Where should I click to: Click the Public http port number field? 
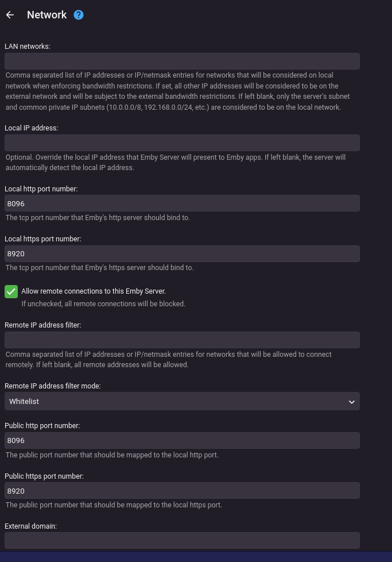(182, 441)
